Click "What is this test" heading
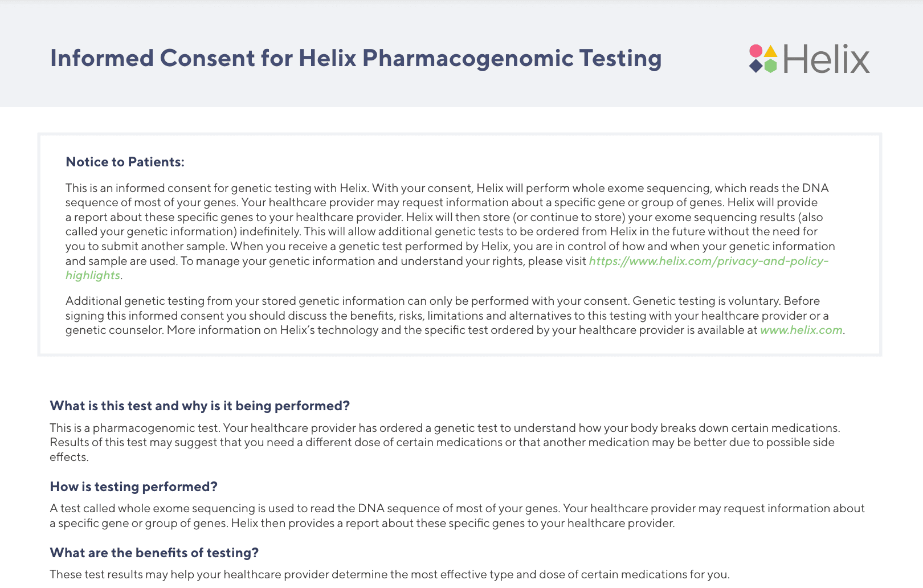 pos(199,406)
